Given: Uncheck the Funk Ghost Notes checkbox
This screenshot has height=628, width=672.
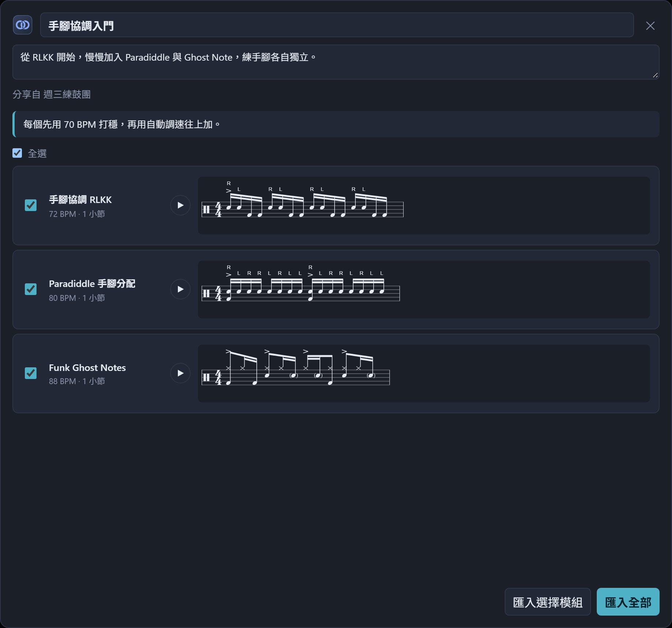Looking at the screenshot, I should click(31, 373).
